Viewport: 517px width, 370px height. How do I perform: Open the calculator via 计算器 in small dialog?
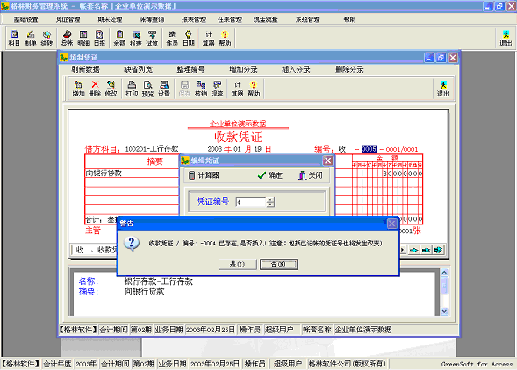(204, 175)
